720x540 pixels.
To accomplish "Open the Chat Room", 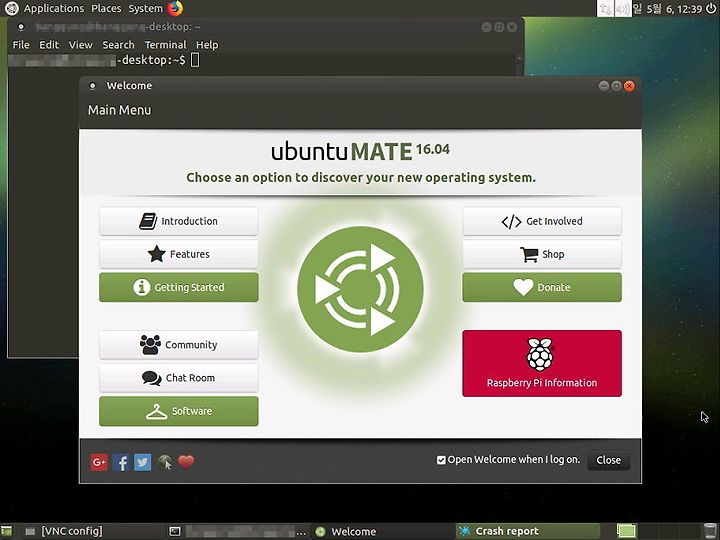I will click(x=179, y=378).
